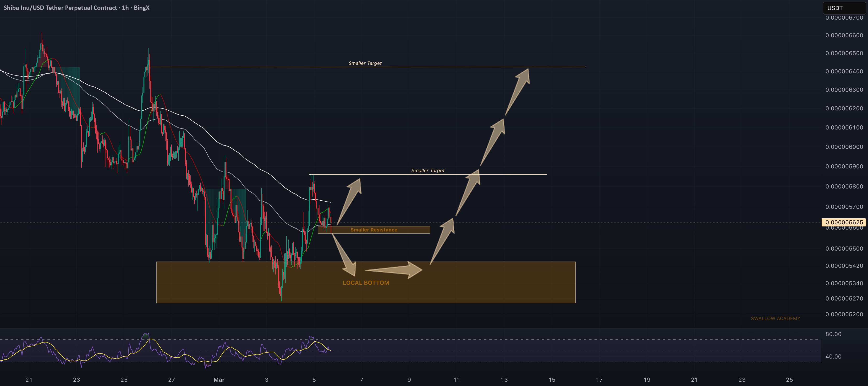The image size is (868, 386).
Task: Select upper Smaller Target line label
Action: click(365, 63)
